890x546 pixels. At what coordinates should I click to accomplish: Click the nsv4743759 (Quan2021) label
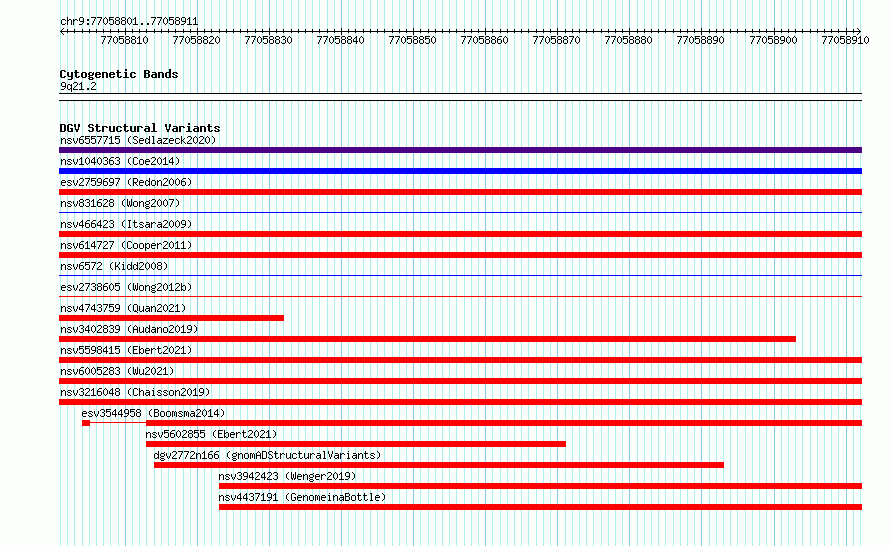click(x=123, y=308)
